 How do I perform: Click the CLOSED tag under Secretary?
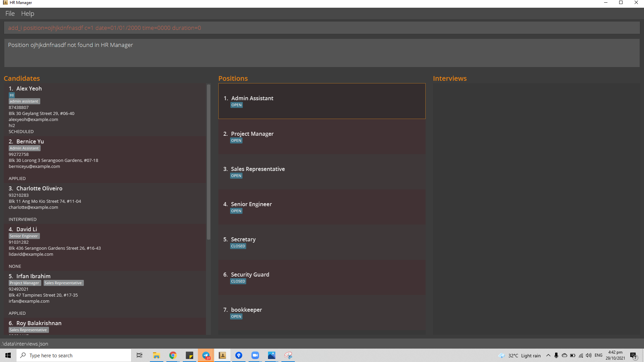point(238,246)
